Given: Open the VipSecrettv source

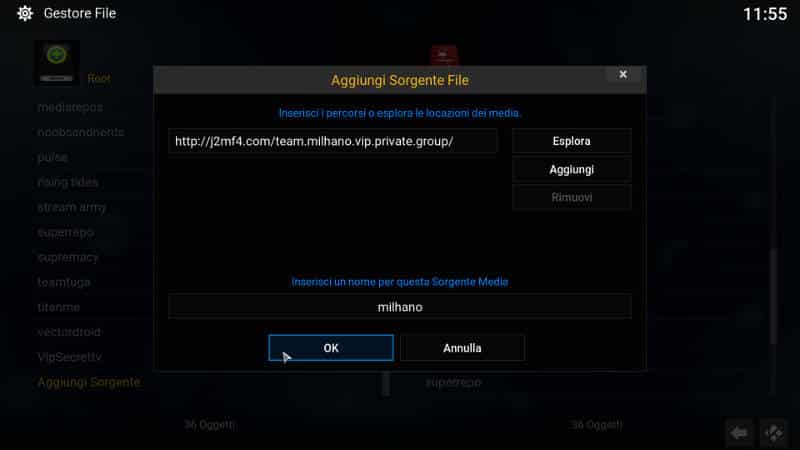Looking at the screenshot, I should pos(69,357).
